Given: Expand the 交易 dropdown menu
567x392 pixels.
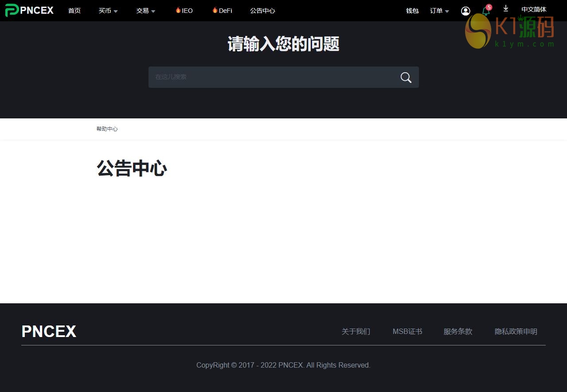Looking at the screenshot, I should pyautogui.click(x=146, y=11).
